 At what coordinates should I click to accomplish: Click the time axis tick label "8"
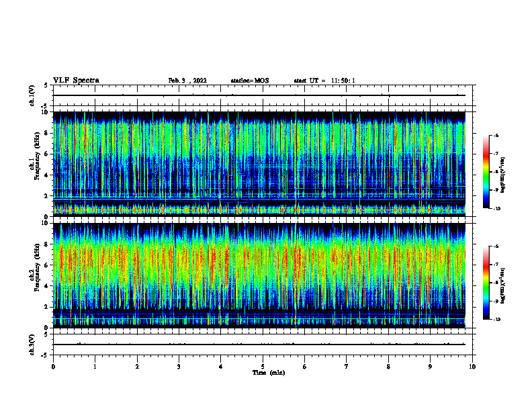tap(388, 367)
